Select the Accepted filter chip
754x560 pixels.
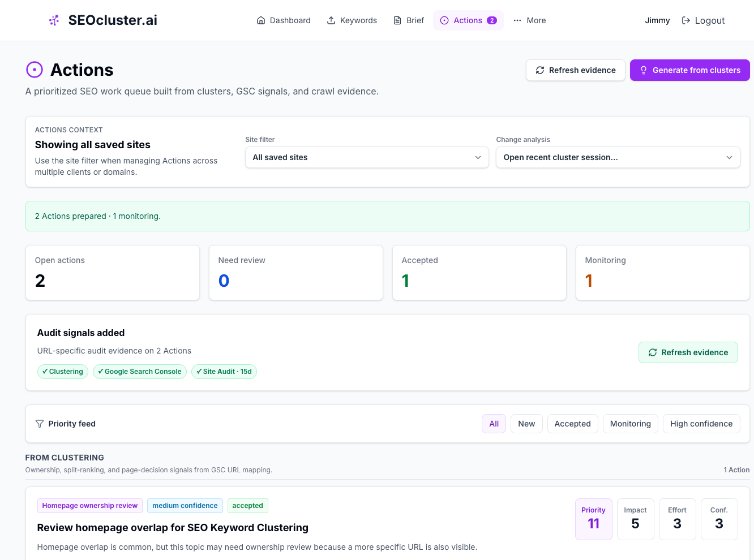(573, 424)
